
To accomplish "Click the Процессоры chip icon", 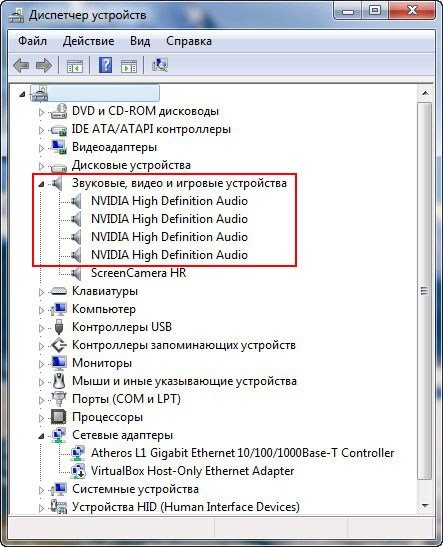I will [59, 417].
